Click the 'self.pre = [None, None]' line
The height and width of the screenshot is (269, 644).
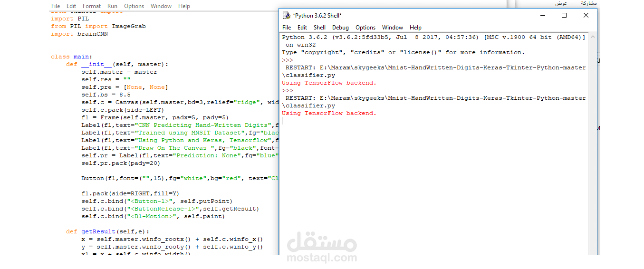[125, 87]
